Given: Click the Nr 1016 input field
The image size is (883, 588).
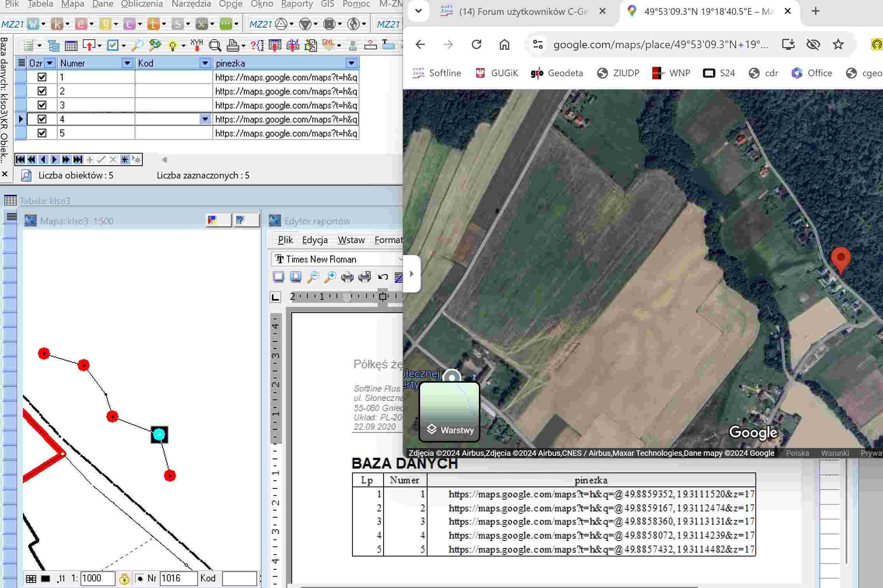Looking at the screenshot, I should pyautogui.click(x=179, y=579).
